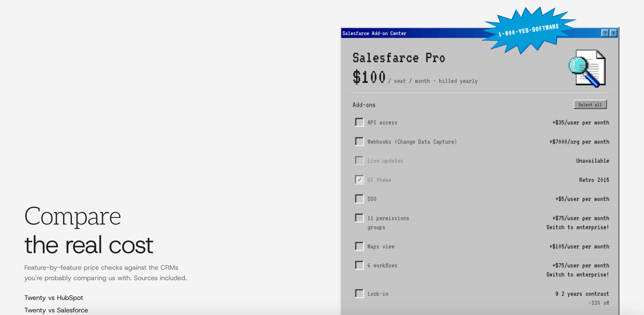644x315 pixels.
Task: Click the Unavailable label for Live updates
Action: [x=593, y=161]
